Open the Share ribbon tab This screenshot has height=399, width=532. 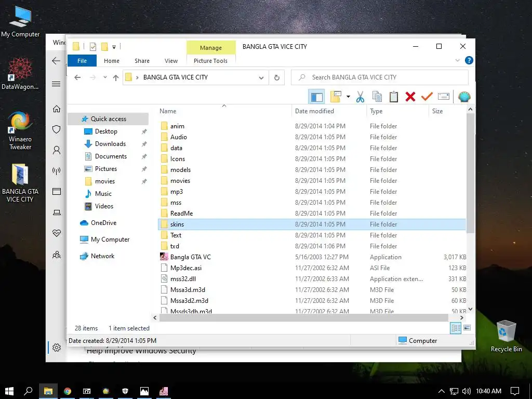142,61
